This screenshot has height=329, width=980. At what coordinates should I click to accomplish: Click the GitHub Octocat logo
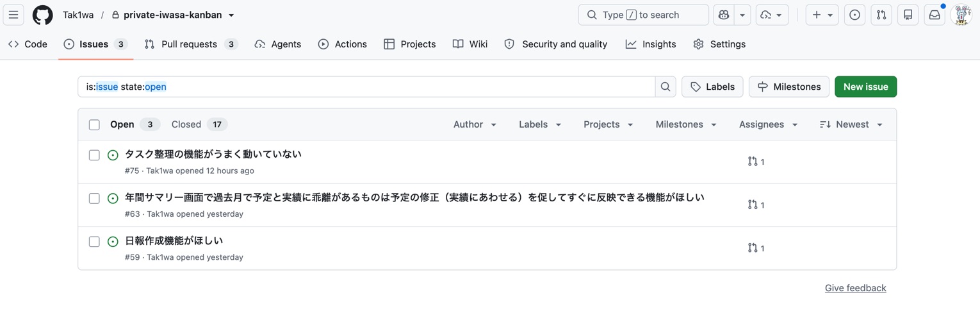pos(43,15)
